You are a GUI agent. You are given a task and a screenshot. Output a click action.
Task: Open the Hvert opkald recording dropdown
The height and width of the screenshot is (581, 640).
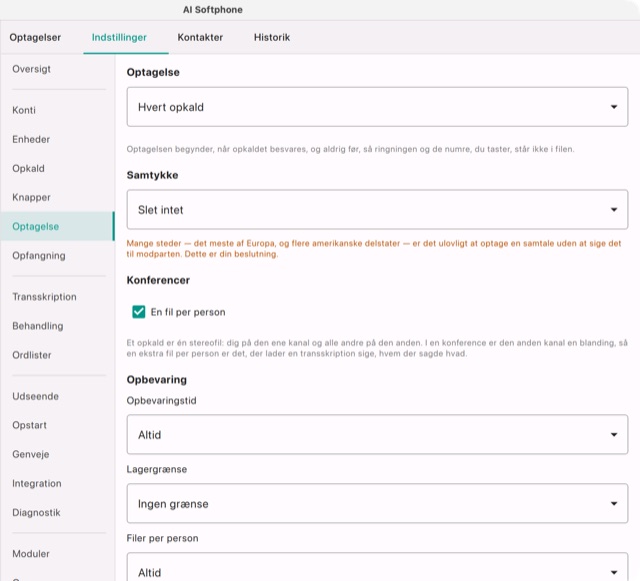point(377,107)
